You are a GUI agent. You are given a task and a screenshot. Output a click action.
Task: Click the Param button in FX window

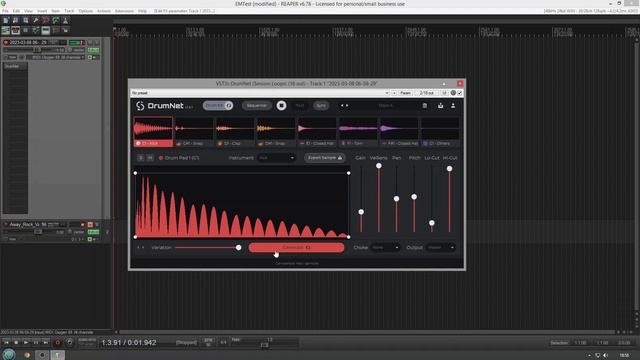405,93
